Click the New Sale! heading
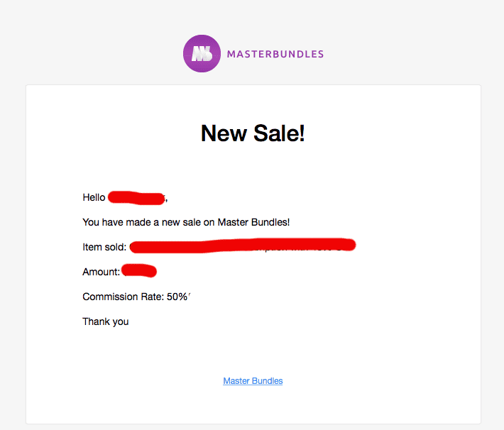Screen dimensions: 504x430 tap(253, 133)
